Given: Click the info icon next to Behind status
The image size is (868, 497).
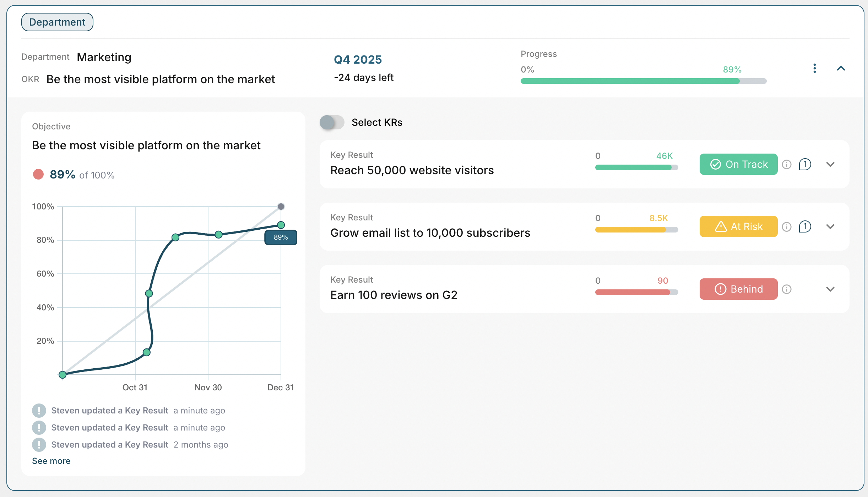Looking at the screenshot, I should click(x=787, y=289).
